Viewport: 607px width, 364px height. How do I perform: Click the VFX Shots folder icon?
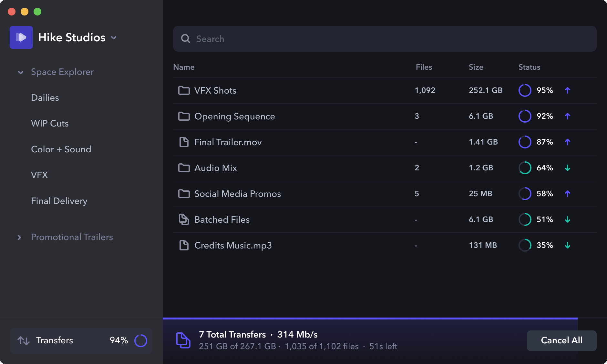click(184, 90)
